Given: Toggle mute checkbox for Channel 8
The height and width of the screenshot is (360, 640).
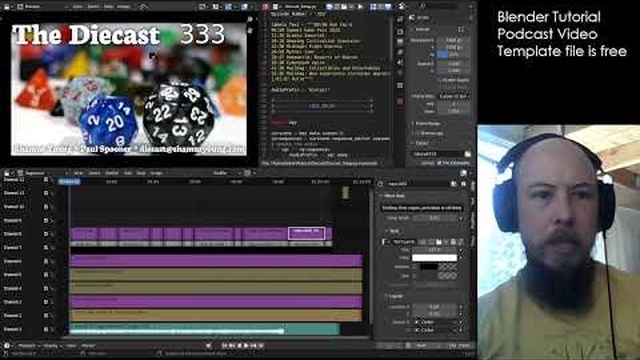Looking at the screenshot, I should 46,234.
